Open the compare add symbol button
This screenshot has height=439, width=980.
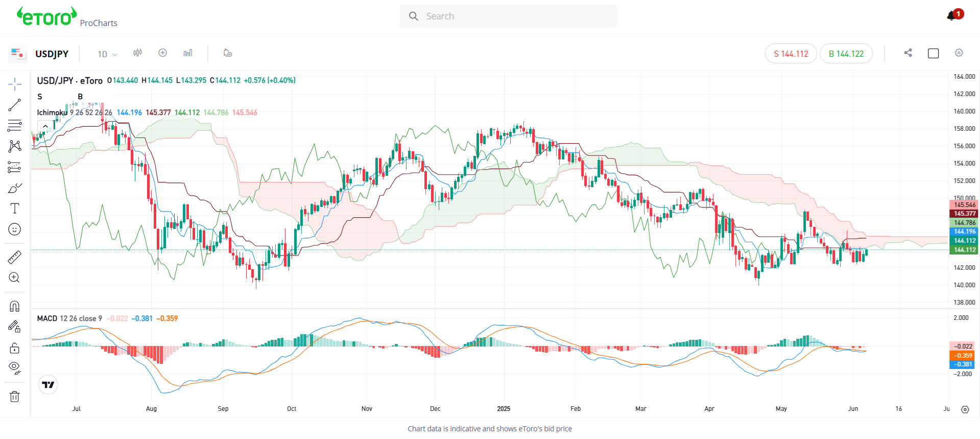click(x=163, y=53)
